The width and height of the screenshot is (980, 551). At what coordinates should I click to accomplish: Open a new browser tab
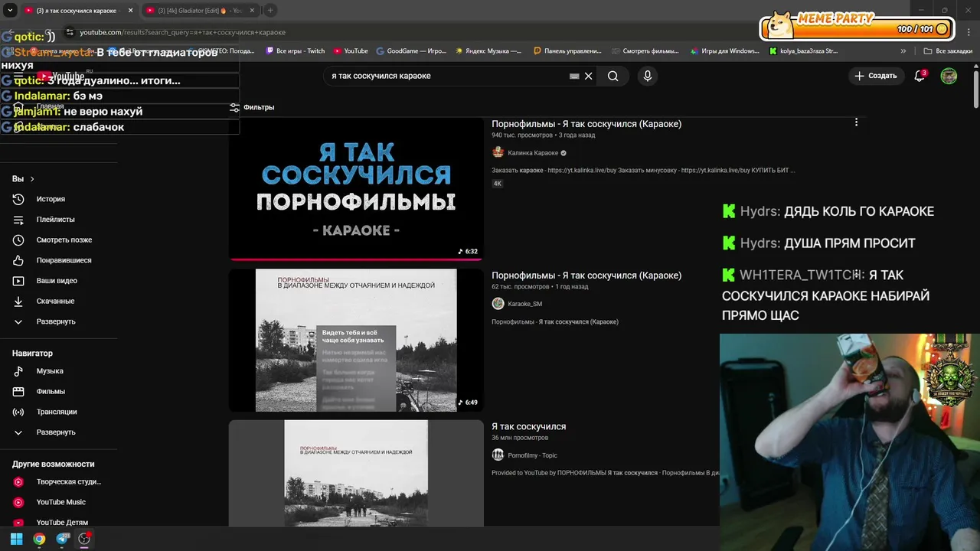point(270,11)
